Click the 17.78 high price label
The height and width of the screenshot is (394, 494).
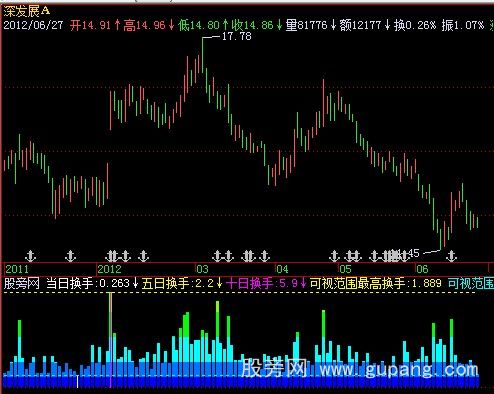click(236, 36)
